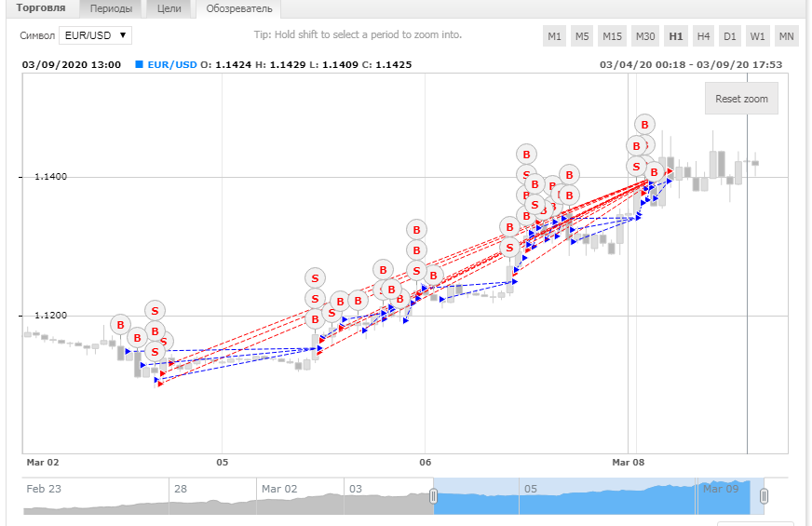The width and height of the screenshot is (812, 526).
Task: Click the S marker at Mar 08 cluster
Action: pyautogui.click(x=636, y=167)
